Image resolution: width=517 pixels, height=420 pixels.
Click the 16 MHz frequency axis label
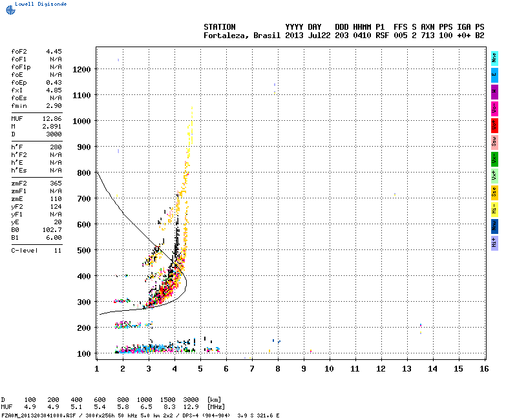click(x=484, y=369)
